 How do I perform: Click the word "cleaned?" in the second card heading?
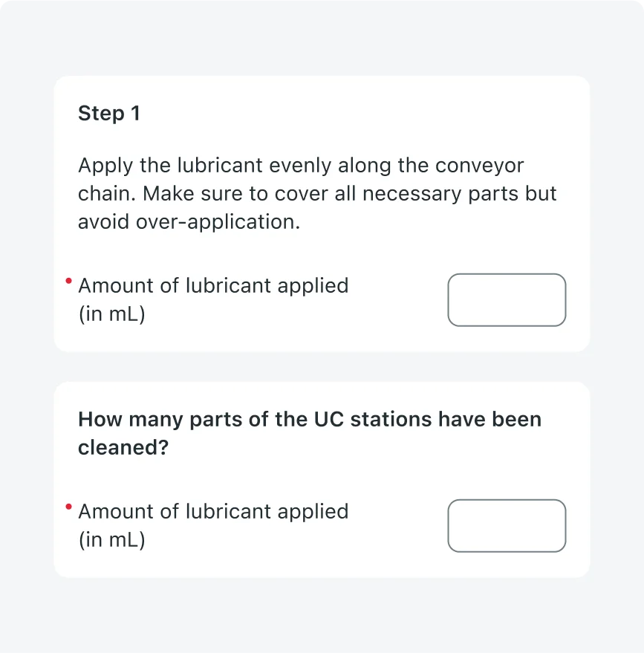click(x=123, y=448)
